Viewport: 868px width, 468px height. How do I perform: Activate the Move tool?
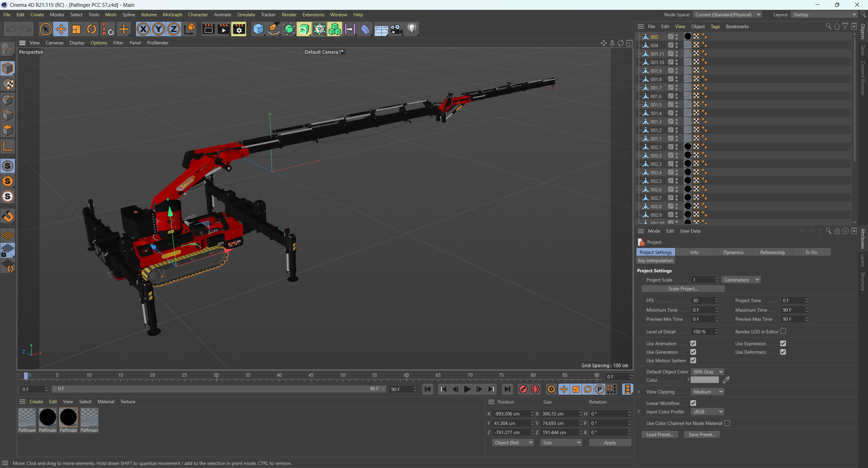pyautogui.click(x=61, y=29)
